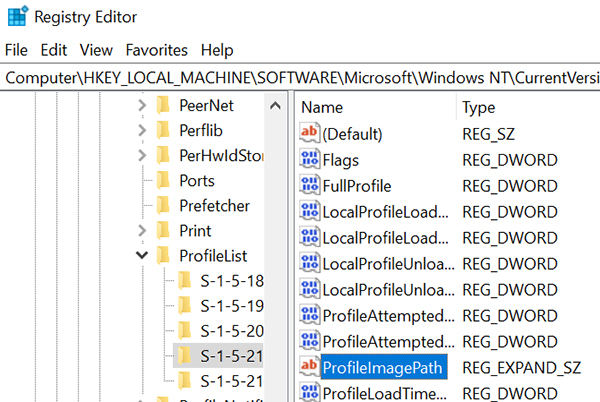Click the S-1-5-19 folder icon
The height and width of the screenshot is (402, 600).
click(185, 305)
